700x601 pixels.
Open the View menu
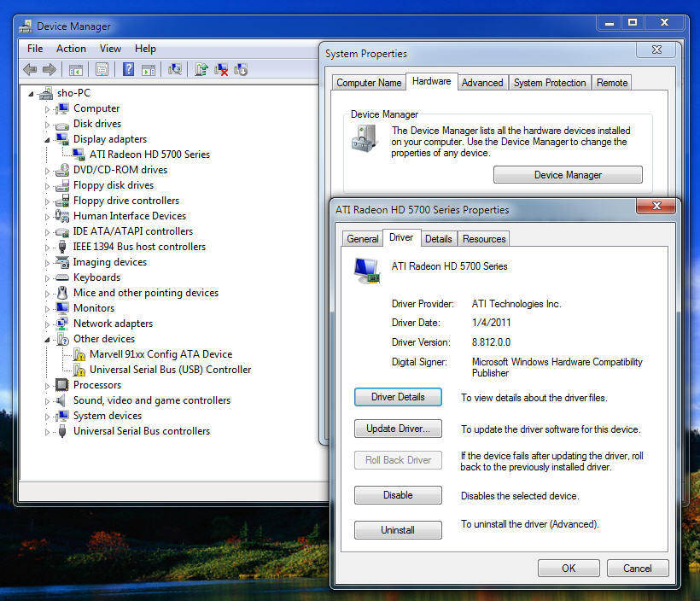pyautogui.click(x=110, y=49)
